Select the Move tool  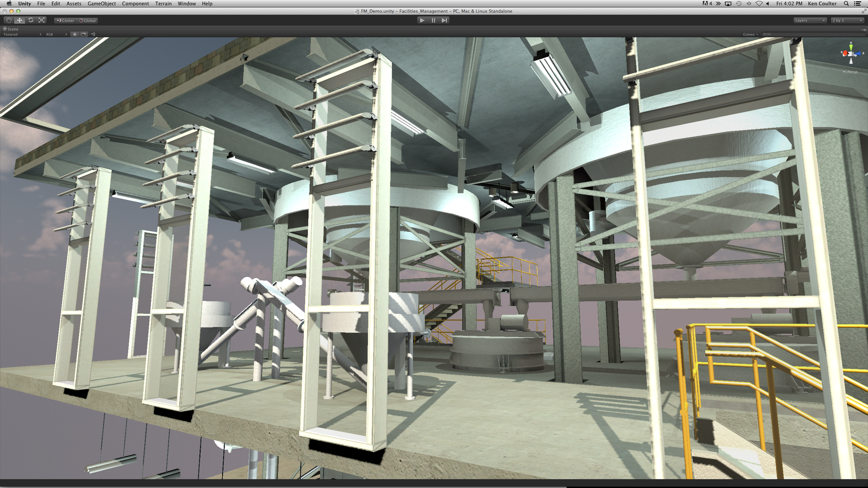19,20
